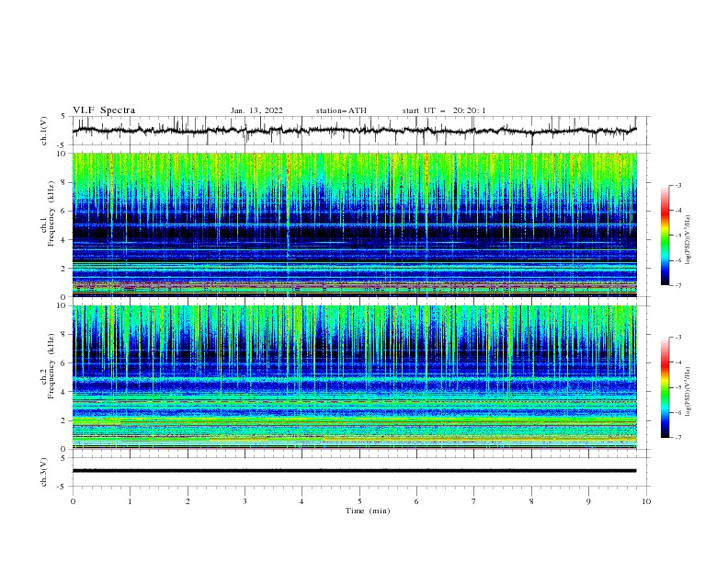Click the lower color bar's log(PSD) label
Viewport: 728px width, 563px height.
(688, 392)
